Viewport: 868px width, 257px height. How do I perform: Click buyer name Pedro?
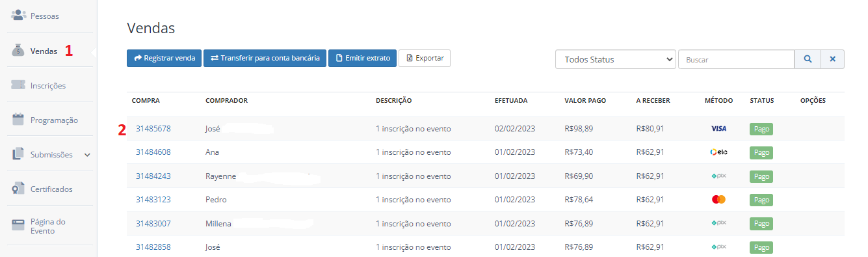[216, 199]
